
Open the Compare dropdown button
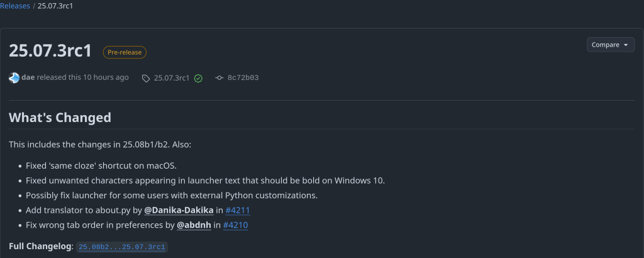(x=611, y=45)
